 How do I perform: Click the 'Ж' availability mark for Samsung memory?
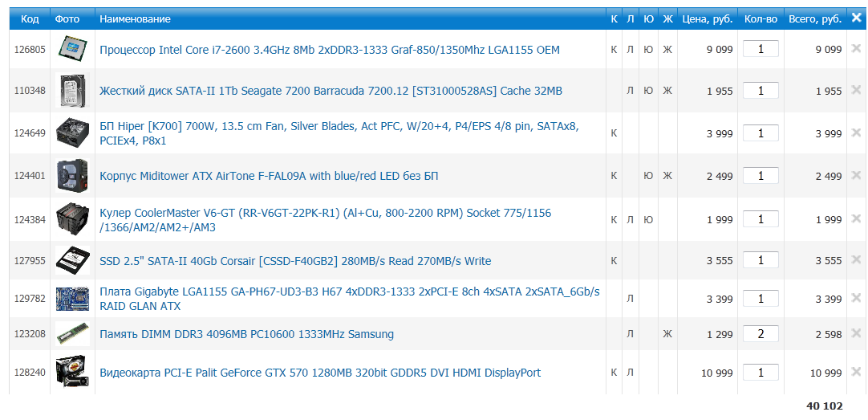click(x=667, y=334)
